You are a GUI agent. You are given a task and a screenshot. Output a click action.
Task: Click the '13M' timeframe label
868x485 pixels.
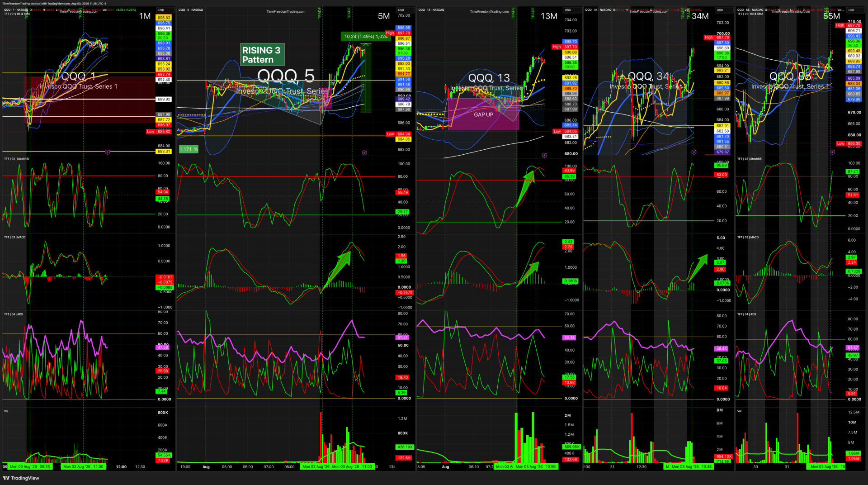point(549,16)
